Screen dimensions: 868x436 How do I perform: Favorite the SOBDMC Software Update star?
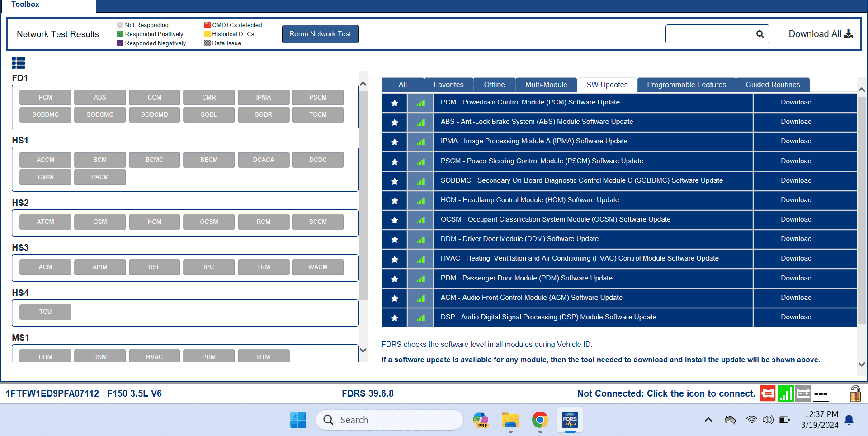395,181
